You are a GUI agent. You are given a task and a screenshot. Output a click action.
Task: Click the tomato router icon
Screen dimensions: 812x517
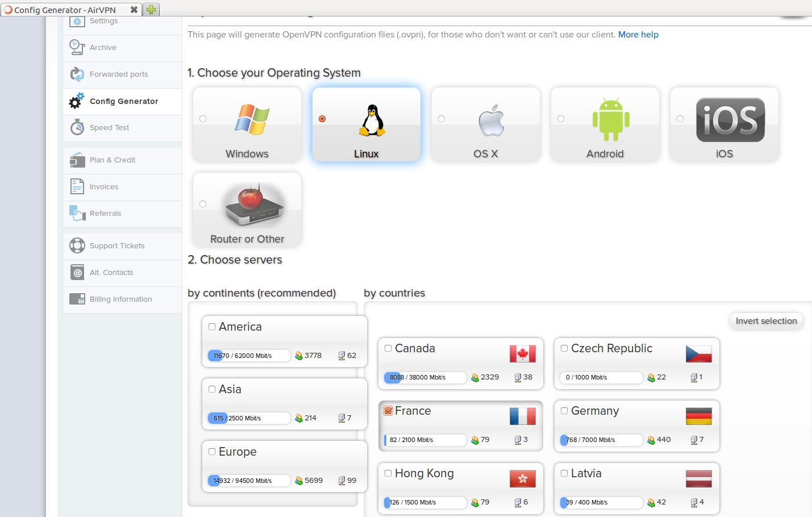click(x=253, y=205)
